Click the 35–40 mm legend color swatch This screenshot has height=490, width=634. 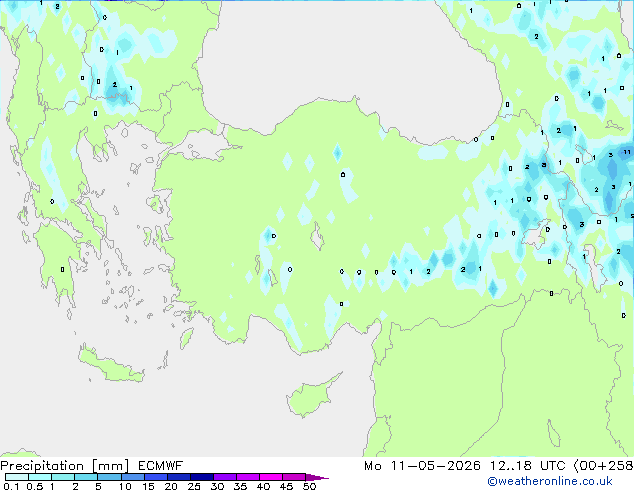coord(247,477)
